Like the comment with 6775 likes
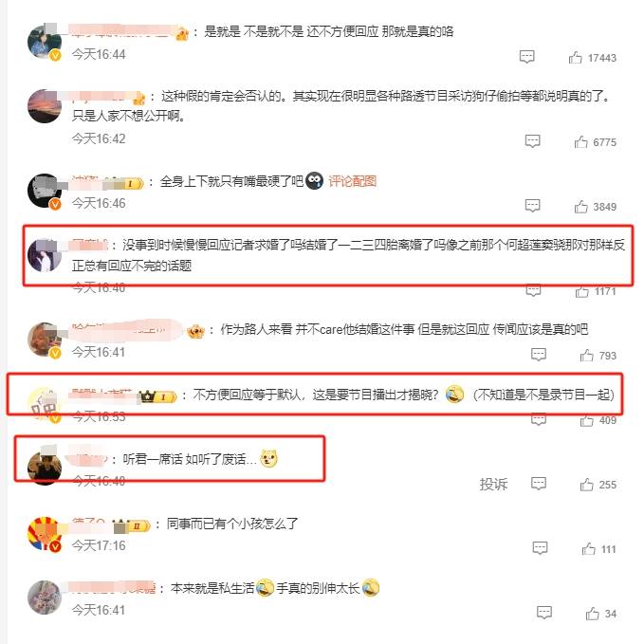The image size is (644, 644). click(580, 142)
